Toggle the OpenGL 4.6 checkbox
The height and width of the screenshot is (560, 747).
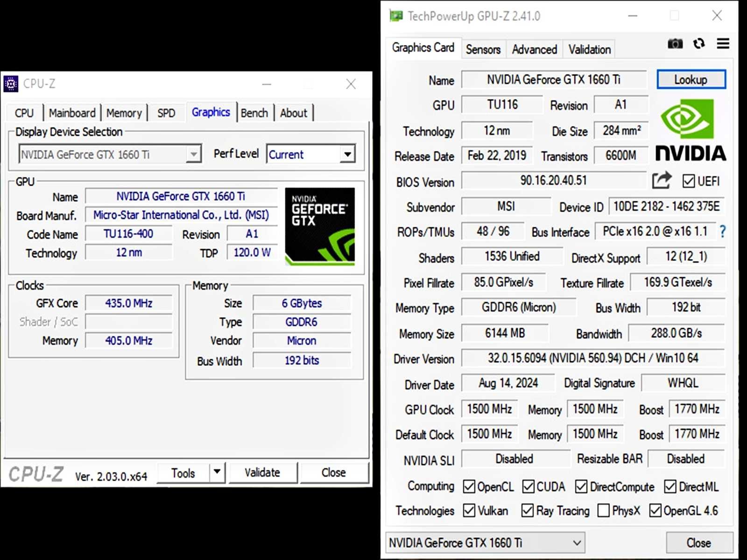pos(655,511)
